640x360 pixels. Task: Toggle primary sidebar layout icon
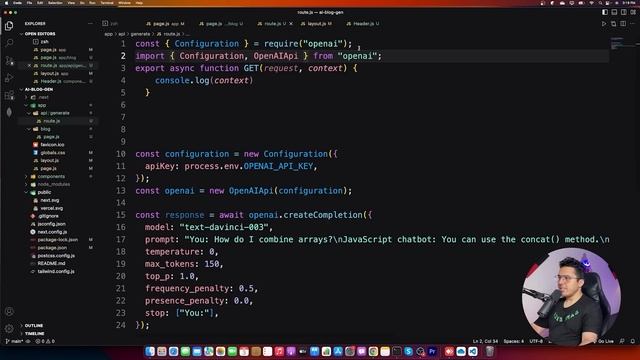coord(605,12)
